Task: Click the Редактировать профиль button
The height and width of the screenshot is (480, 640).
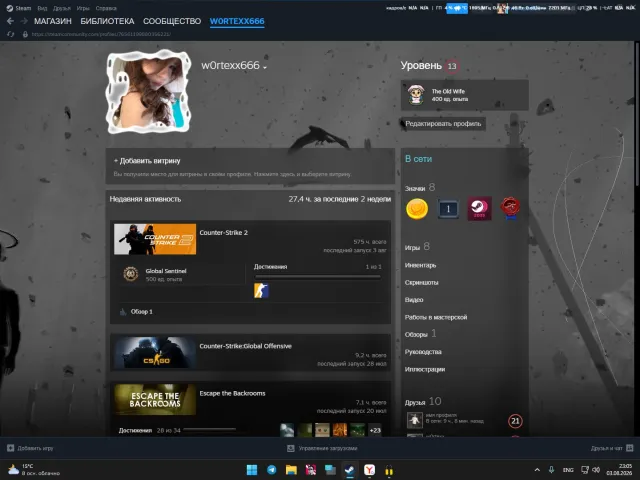Action: (443, 124)
